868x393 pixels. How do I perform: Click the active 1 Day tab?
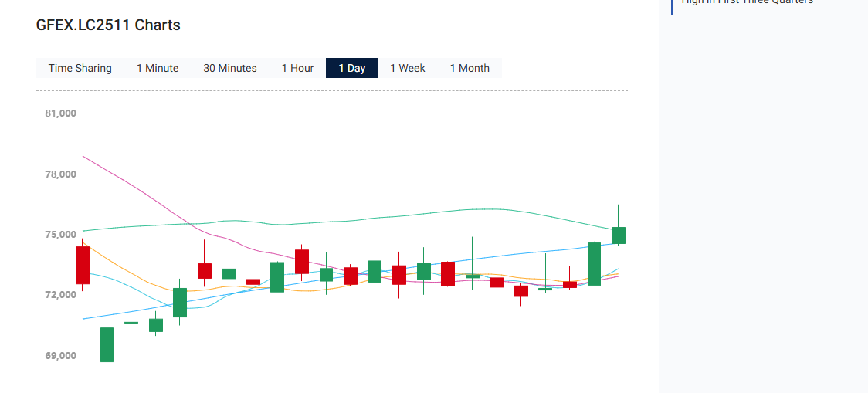[351, 68]
